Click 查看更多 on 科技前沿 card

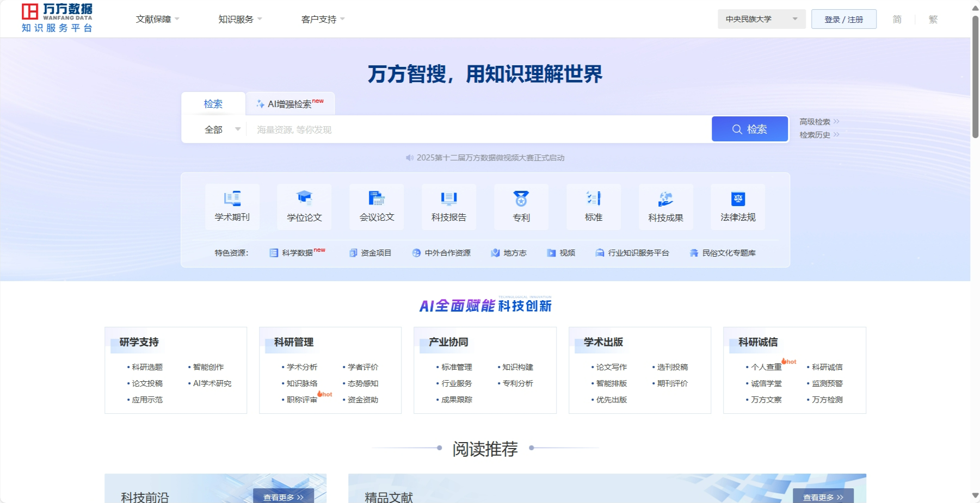tap(283, 496)
